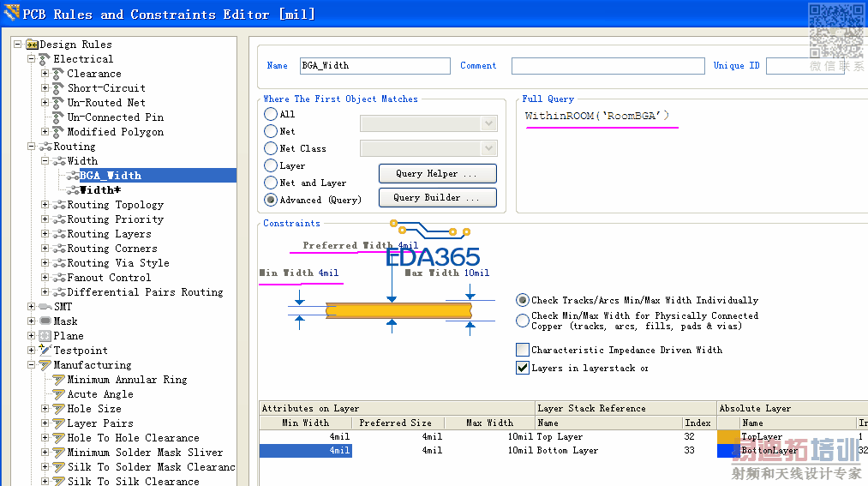Click the BGA_Width rule icon
The width and height of the screenshot is (868, 486).
tap(73, 176)
